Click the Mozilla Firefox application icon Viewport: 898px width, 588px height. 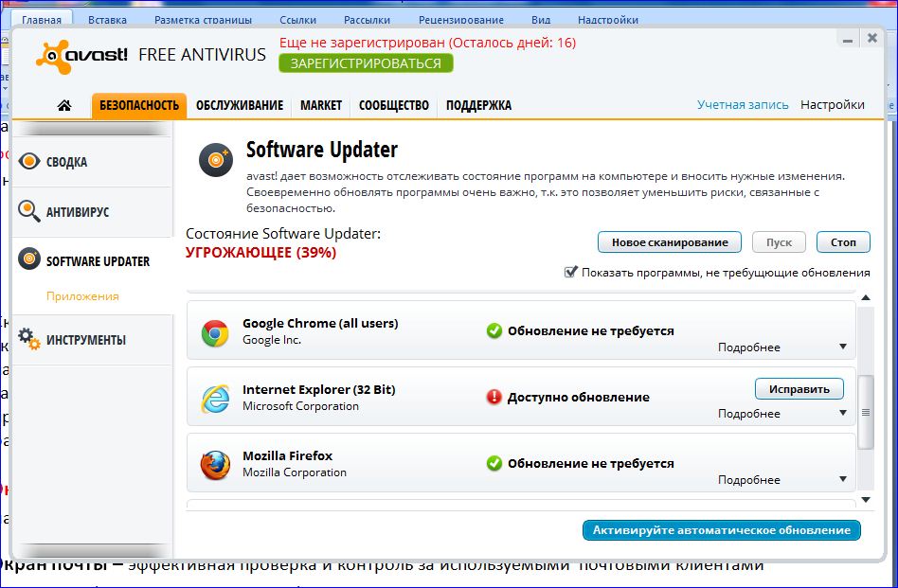215,465
